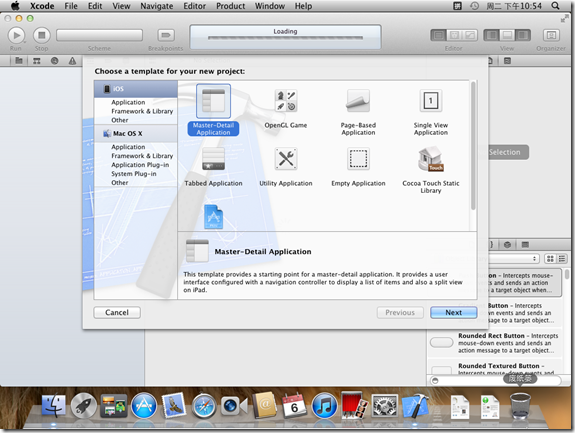Open the Organizer window
This screenshot has width=575, height=433.
pyautogui.click(x=551, y=35)
